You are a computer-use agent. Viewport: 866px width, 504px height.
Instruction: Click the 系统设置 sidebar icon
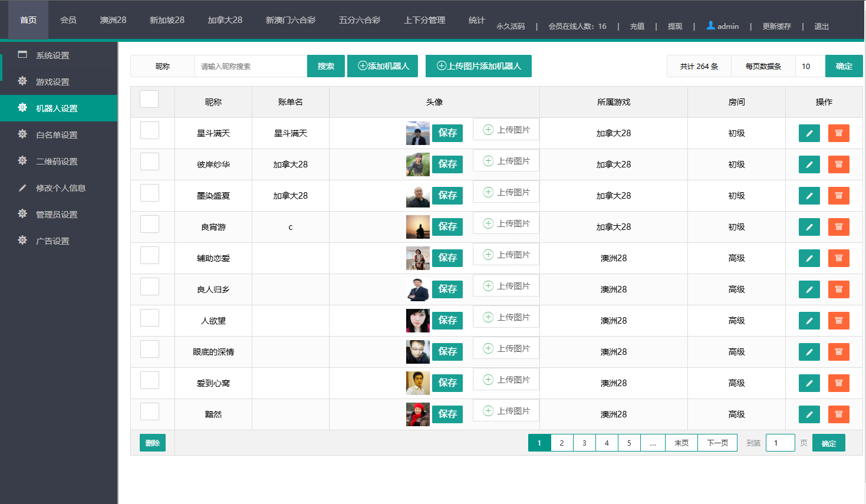pos(22,54)
